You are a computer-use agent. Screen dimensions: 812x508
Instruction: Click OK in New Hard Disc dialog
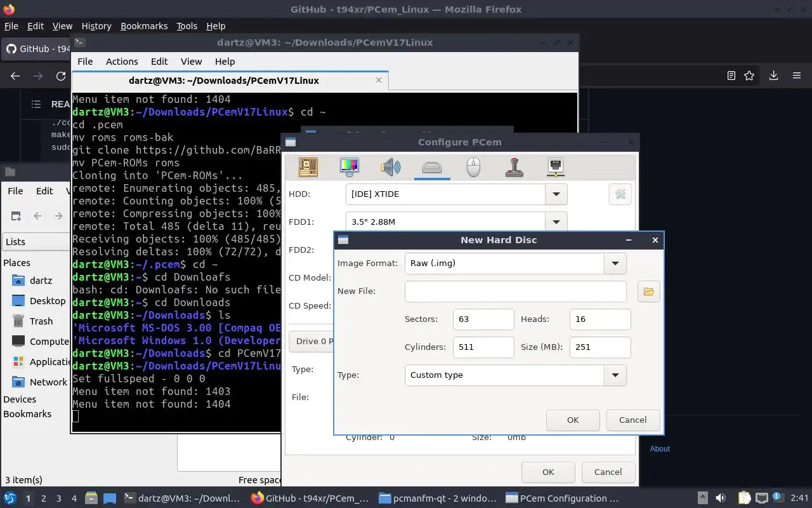click(x=573, y=420)
